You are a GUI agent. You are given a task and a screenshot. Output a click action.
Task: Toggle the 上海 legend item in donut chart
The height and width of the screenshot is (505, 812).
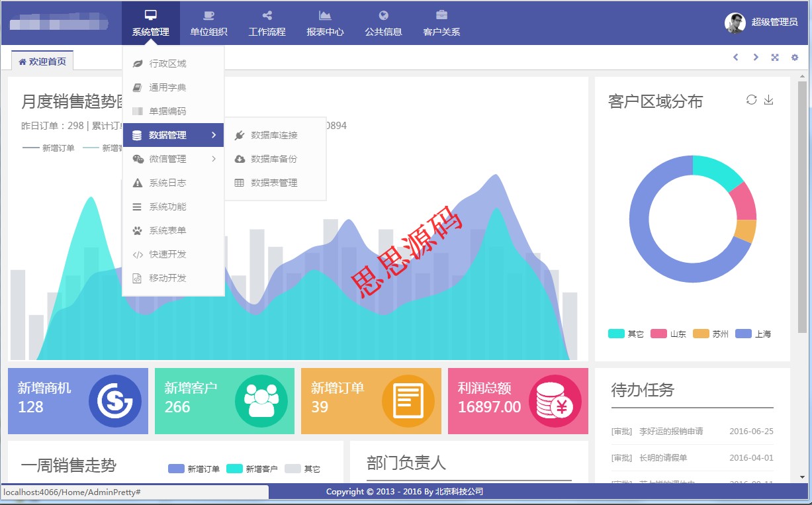pyautogui.click(x=753, y=334)
